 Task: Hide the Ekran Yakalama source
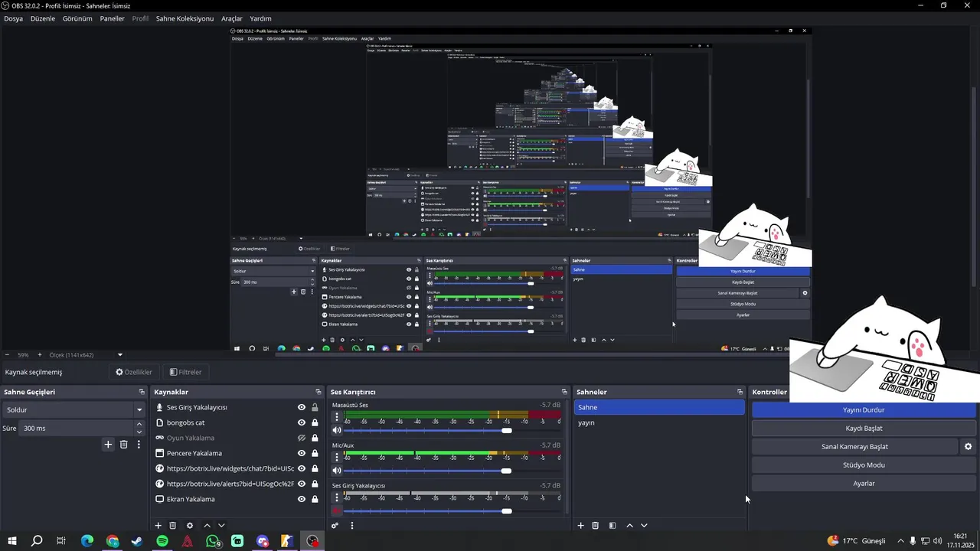point(302,499)
